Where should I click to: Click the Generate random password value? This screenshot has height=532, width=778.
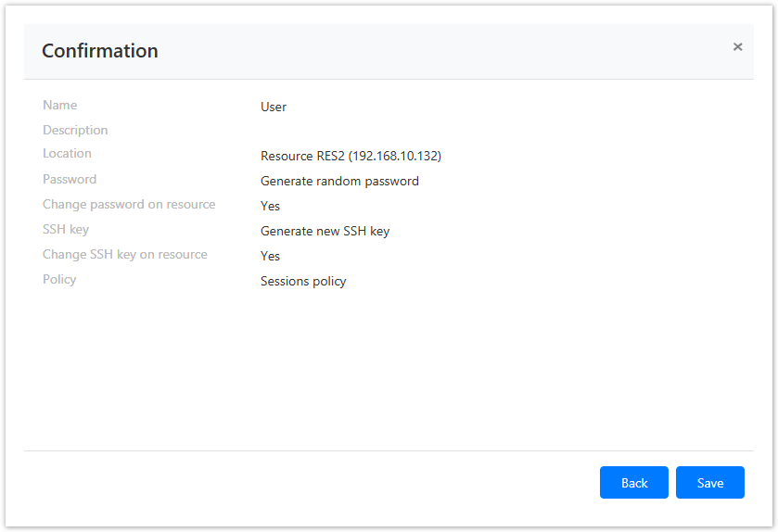point(339,181)
